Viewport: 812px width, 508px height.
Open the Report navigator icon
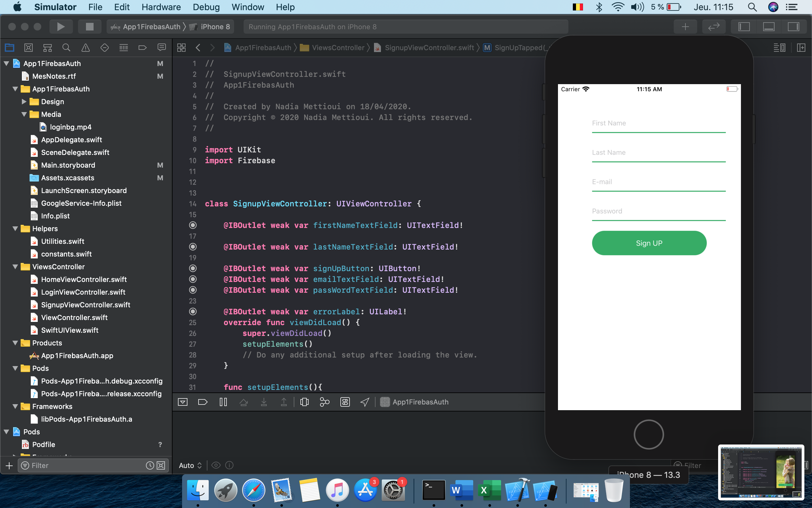pyautogui.click(x=161, y=48)
